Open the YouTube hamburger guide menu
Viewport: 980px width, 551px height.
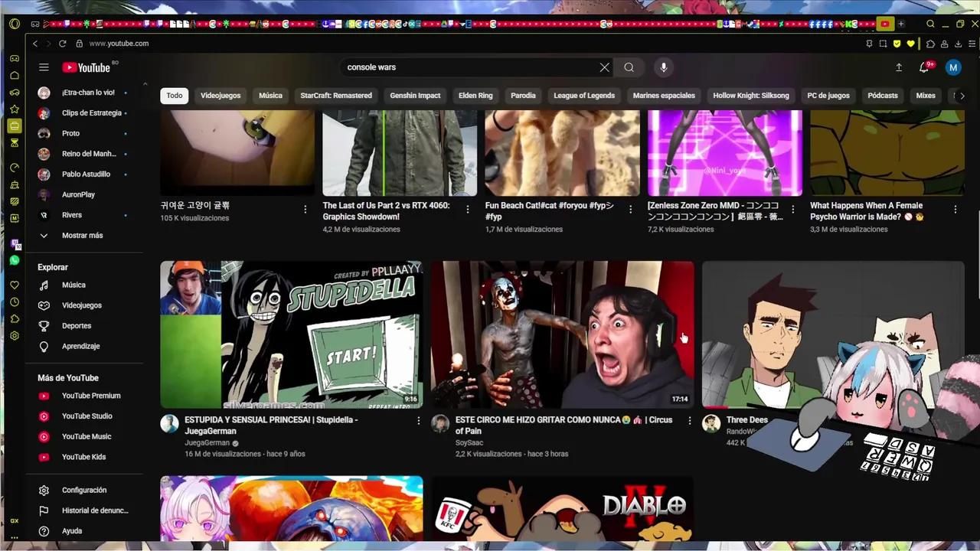click(44, 67)
